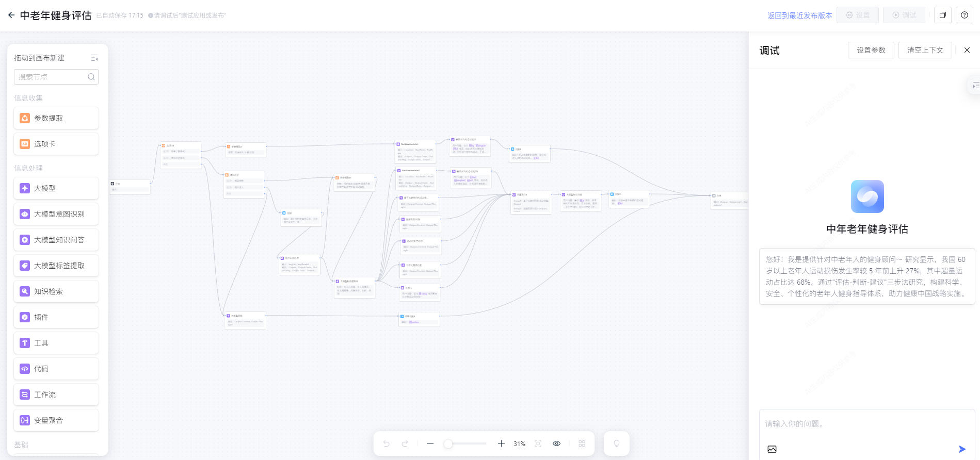Screen dimensions: 980x460
Task: Pick the 插件 node item
Action: coord(56,317)
